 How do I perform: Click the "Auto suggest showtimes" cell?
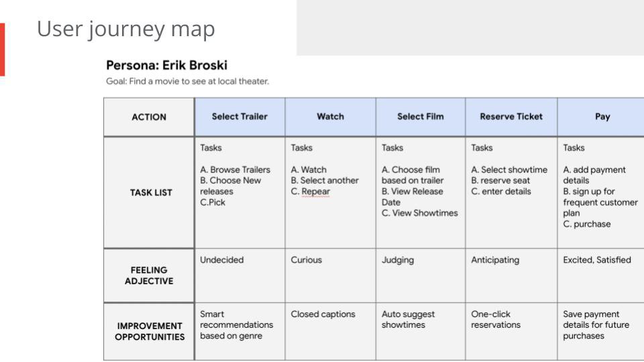[408, 320]
